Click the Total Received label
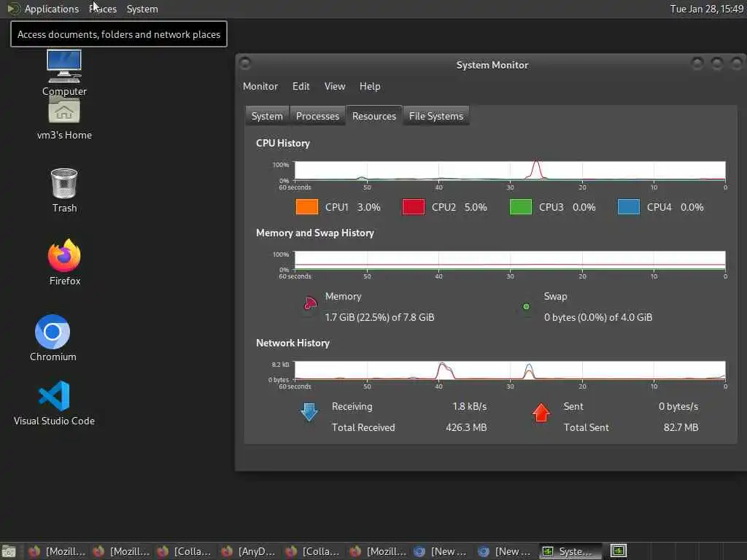The image size is (747, 560). (x=363, y=427)
